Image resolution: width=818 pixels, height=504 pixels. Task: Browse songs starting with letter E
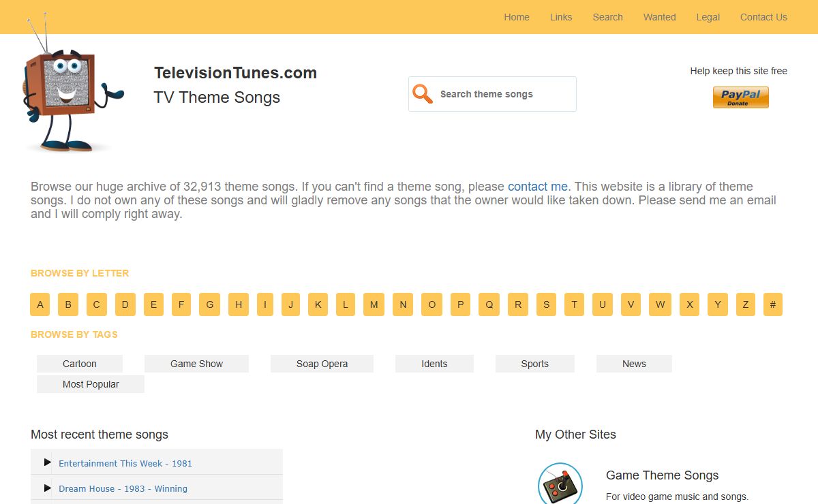point(153,304)
